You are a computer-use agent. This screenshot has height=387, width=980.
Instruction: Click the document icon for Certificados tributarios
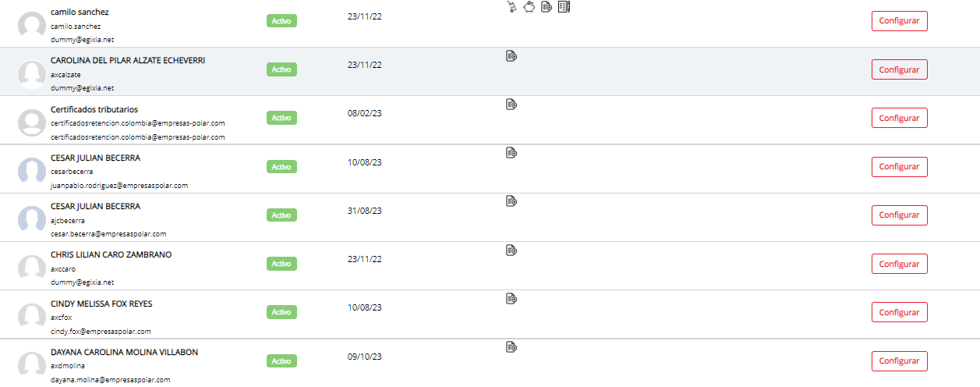pyautogui.click(x=511, y=105)
